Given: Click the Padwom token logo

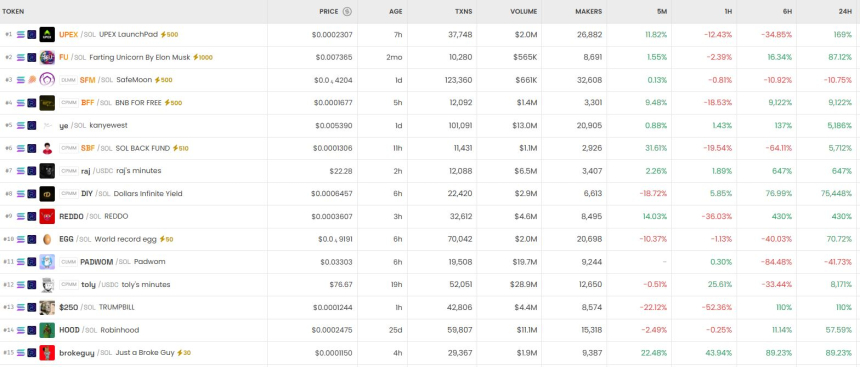Looking at the screenshot, I should (x=47, y=262).
